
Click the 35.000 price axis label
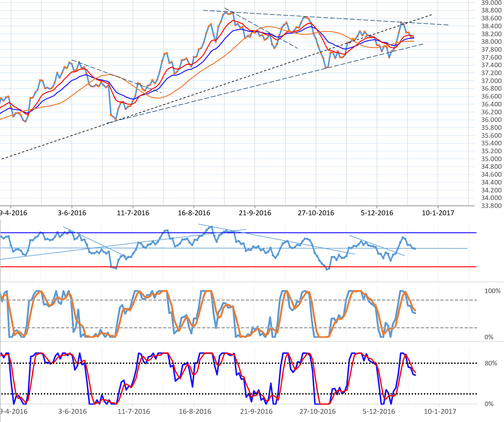pyautogui.click(x=491, y=159)
